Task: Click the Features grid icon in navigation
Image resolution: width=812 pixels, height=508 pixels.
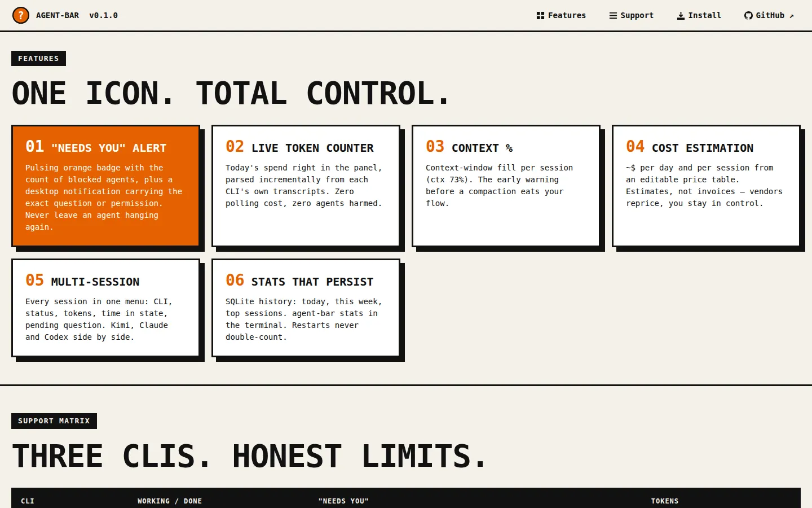Action: (540, 16)
